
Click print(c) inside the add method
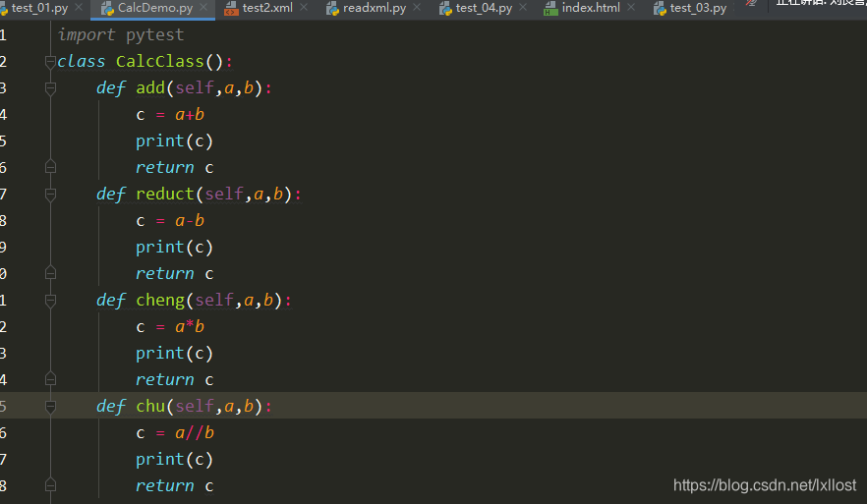tap(174, 140)
